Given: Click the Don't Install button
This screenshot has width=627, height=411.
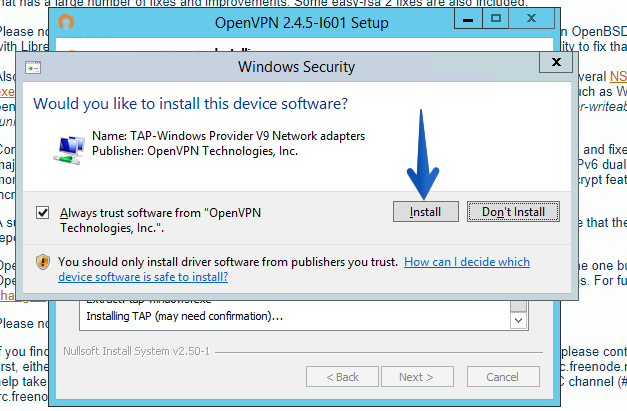Looking at the screenshot, I should coord(513,211).
